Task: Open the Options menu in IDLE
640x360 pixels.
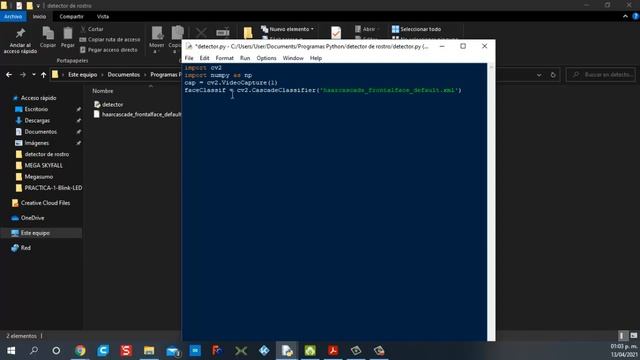Action: pos(267,58)
